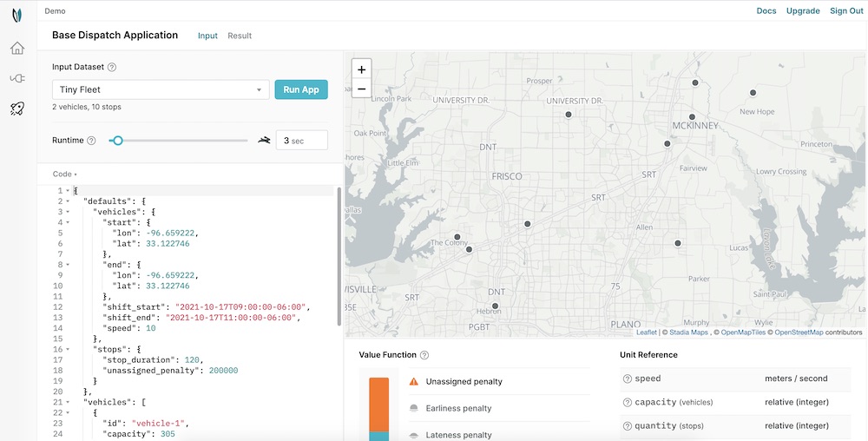Click help icon next to speed
This screenshot has width=868, height=441.
point(628,379)
